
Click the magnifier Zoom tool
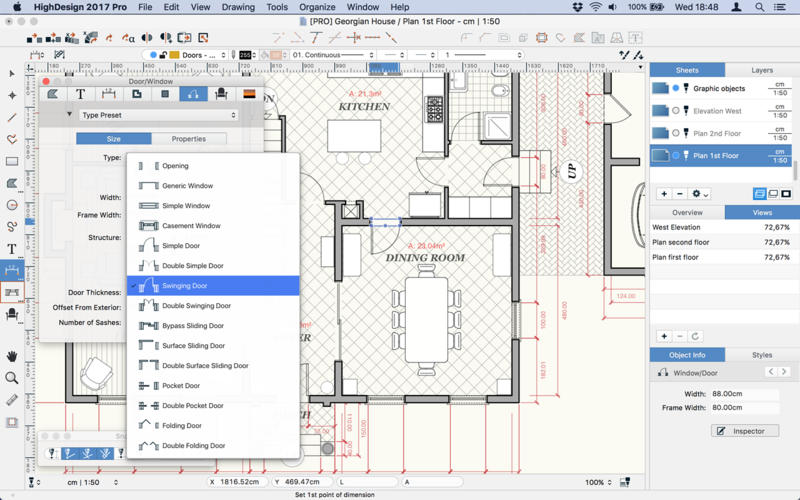coord(12,378)
